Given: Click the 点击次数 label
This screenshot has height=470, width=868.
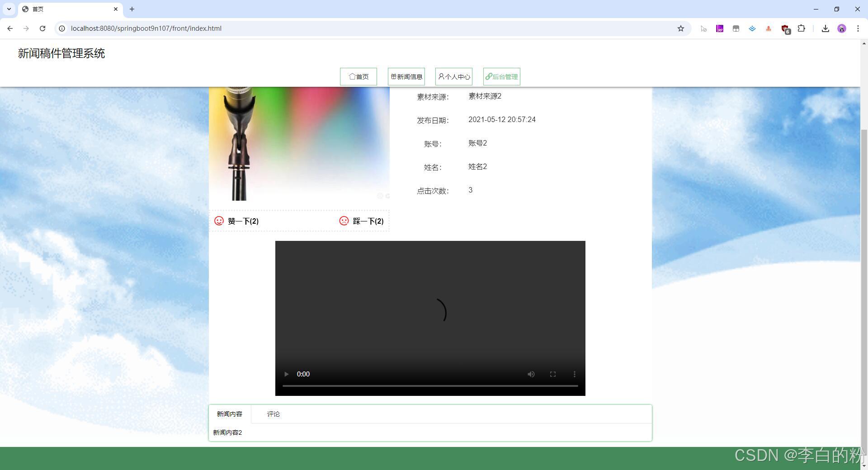Looking at the screenshot, I should 433,191.
